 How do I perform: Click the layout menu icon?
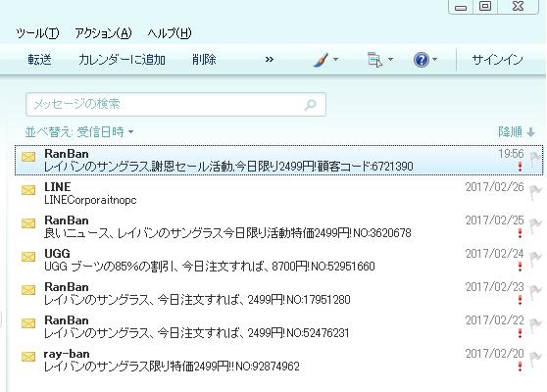[x=375, y=60]
